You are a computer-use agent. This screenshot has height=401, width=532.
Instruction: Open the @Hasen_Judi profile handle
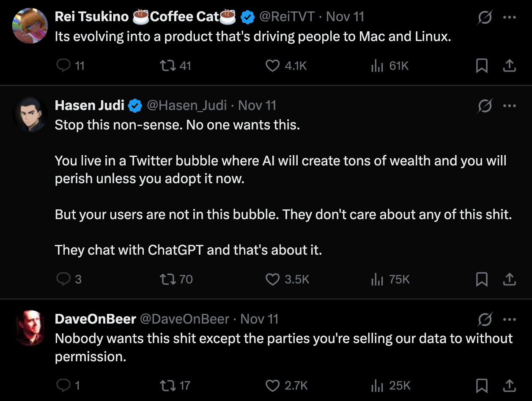pos(186,105)
